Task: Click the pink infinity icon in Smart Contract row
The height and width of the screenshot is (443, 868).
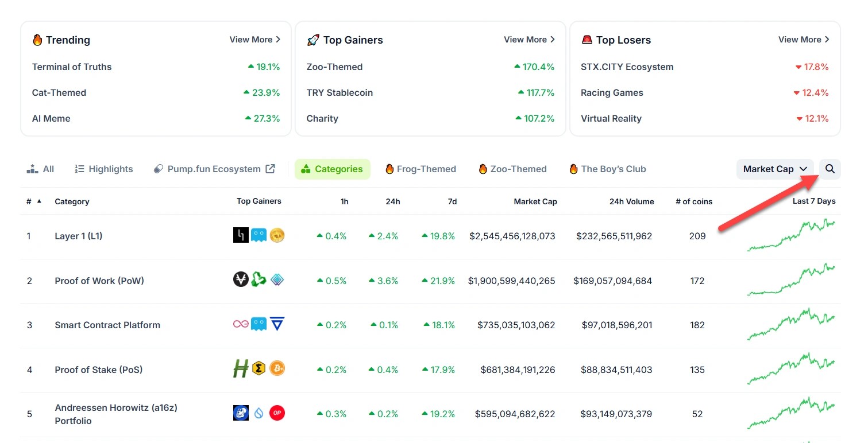Action: point(241,324)
